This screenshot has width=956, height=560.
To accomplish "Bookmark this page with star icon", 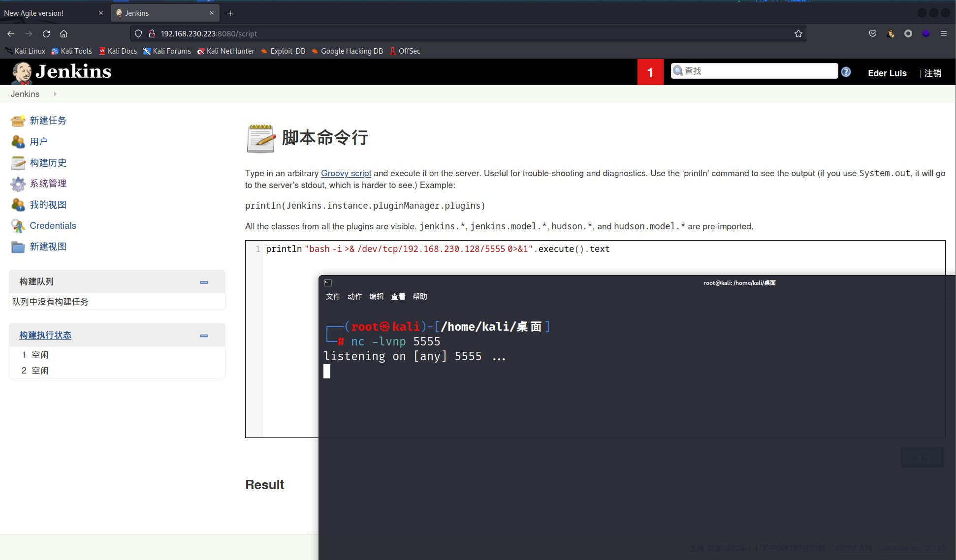I will (798, 33).
